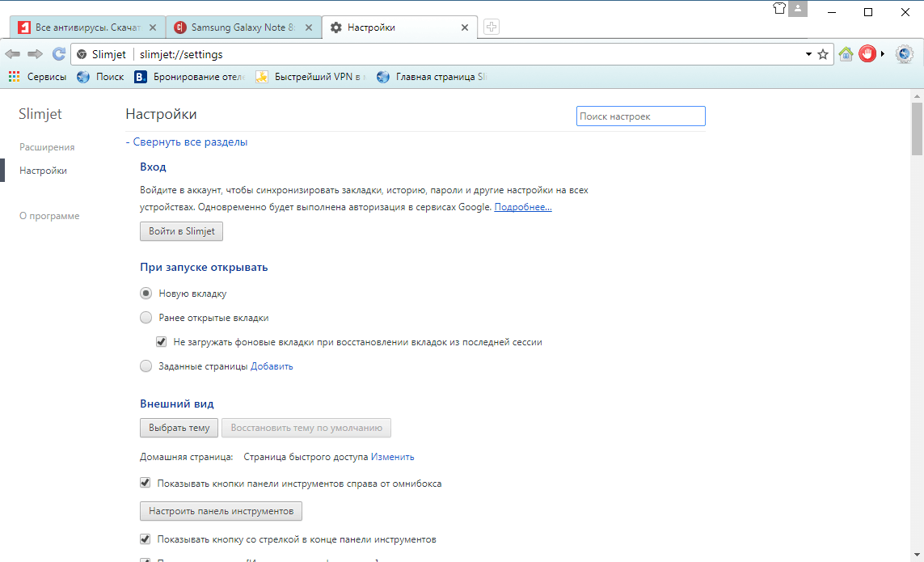
Task: Open a new tab with the plus button
Action: click(492, 27)
